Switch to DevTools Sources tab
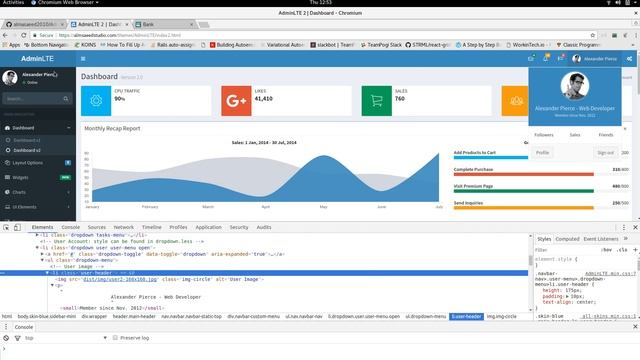The height and width of the screenshot is (360, 640). coord(97,227)
